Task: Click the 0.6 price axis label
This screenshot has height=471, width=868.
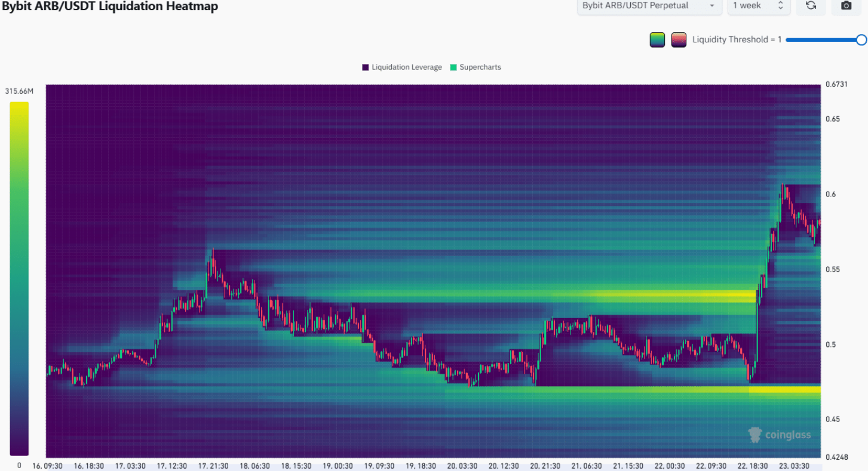Action: point(830,195)
